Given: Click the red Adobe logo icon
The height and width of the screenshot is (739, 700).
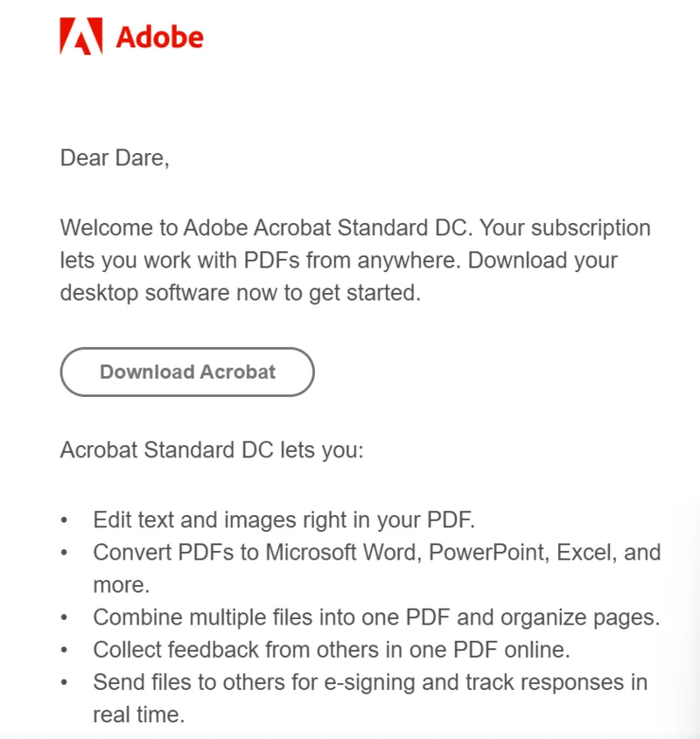Looking at the screenshot, I should 80,37.
